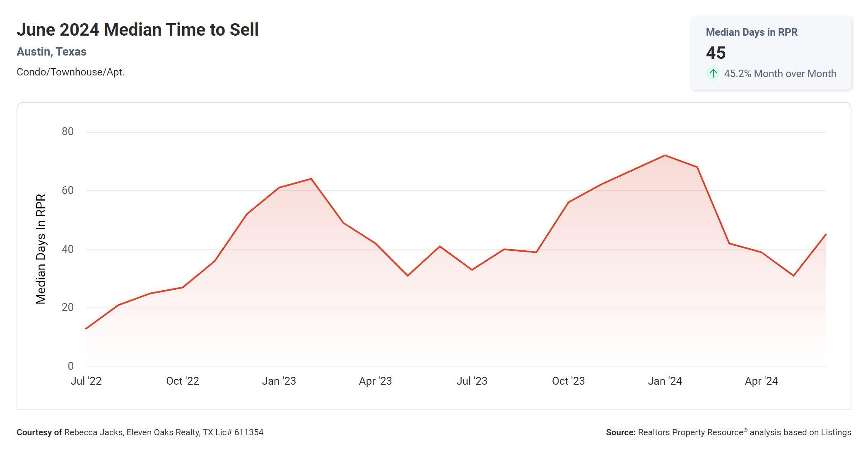Image resolution: width=868 pixels, height=456 pixels.
Task: Click the "Jan '24" x-axis label
Action: 665,381
